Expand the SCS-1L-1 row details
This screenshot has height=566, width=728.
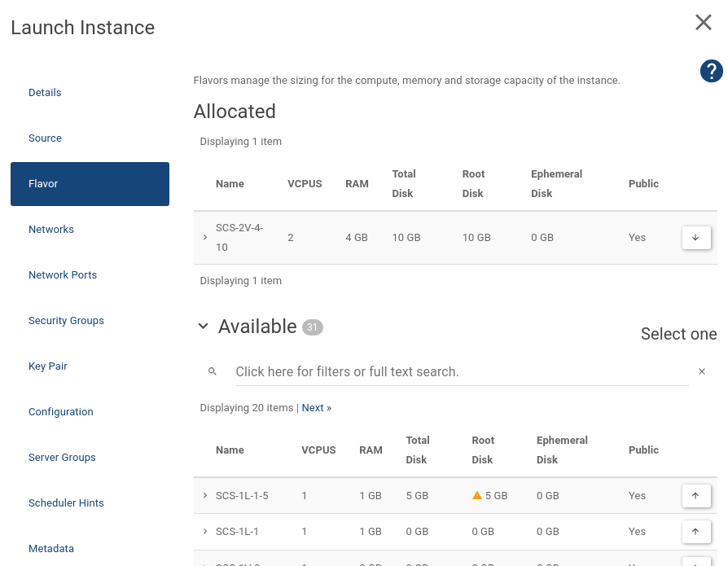(x=205, y=532)
